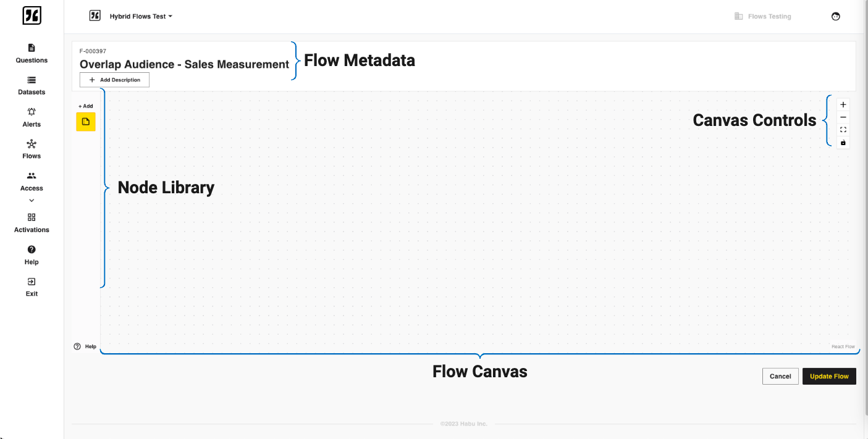Screen dimensions: 868x439
Task: Open the Access section
Action: (32, 182)
